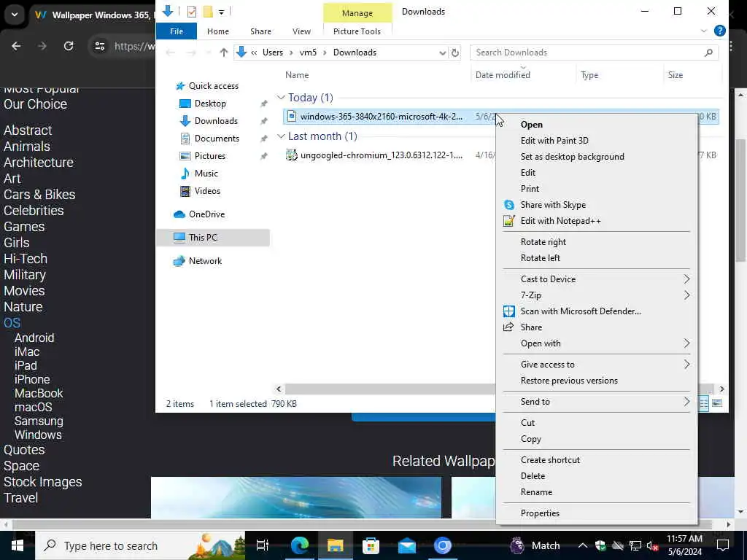Image resolution: width=747 pixels, height=560 pixels.
Task: Click the Share arrow icon in context menu
Action: click(508, 327)
